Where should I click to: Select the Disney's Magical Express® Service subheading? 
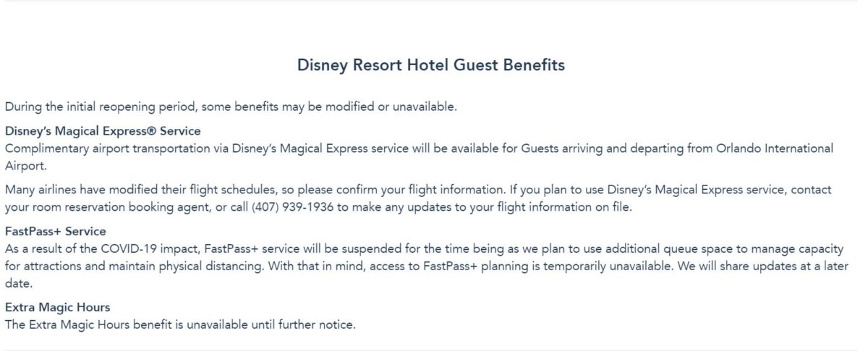102,131
